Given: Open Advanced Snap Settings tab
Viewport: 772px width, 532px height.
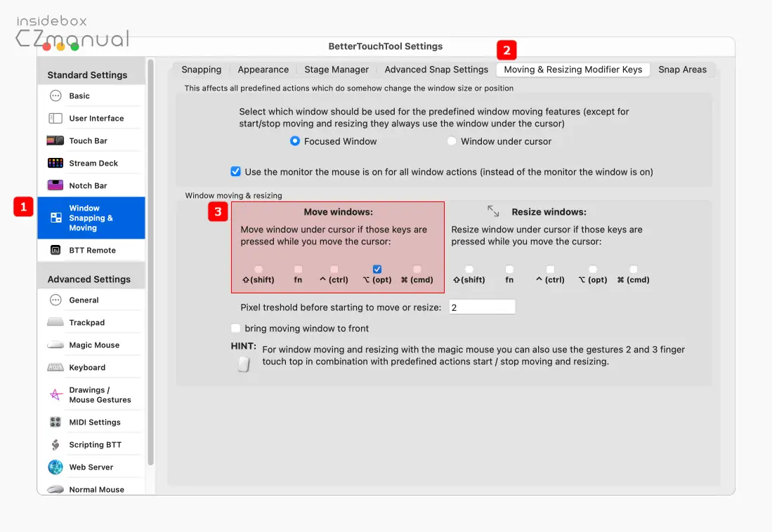Looking at the screenshot, I should point(436,69).
